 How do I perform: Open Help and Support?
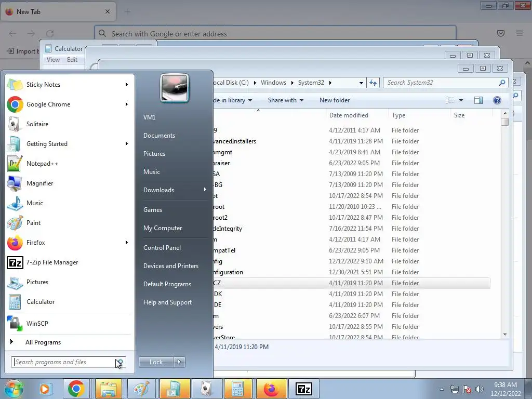(167, 302)
